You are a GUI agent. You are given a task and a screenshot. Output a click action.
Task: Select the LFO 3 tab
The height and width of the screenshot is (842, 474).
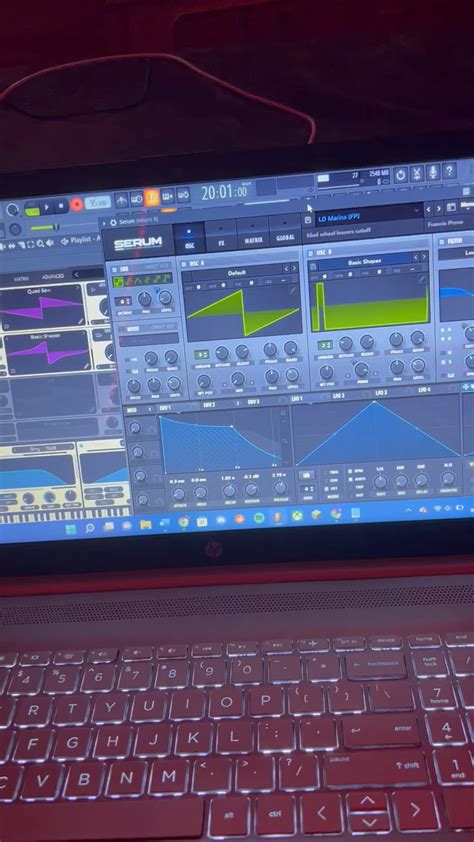381,393
